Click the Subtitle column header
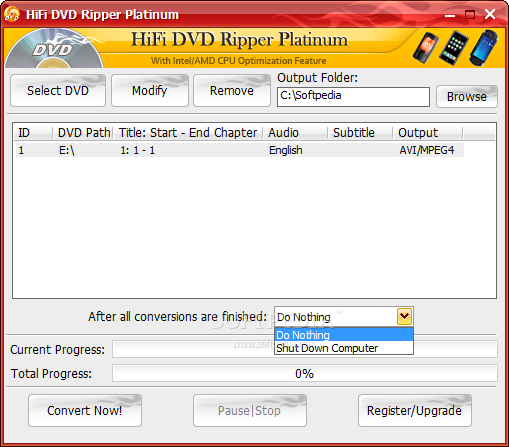The image size is (509, 447). click(360, 133)
